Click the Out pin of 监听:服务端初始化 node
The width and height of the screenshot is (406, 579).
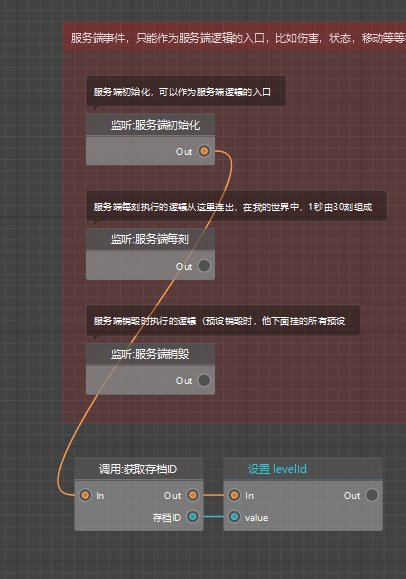[204, 151]
